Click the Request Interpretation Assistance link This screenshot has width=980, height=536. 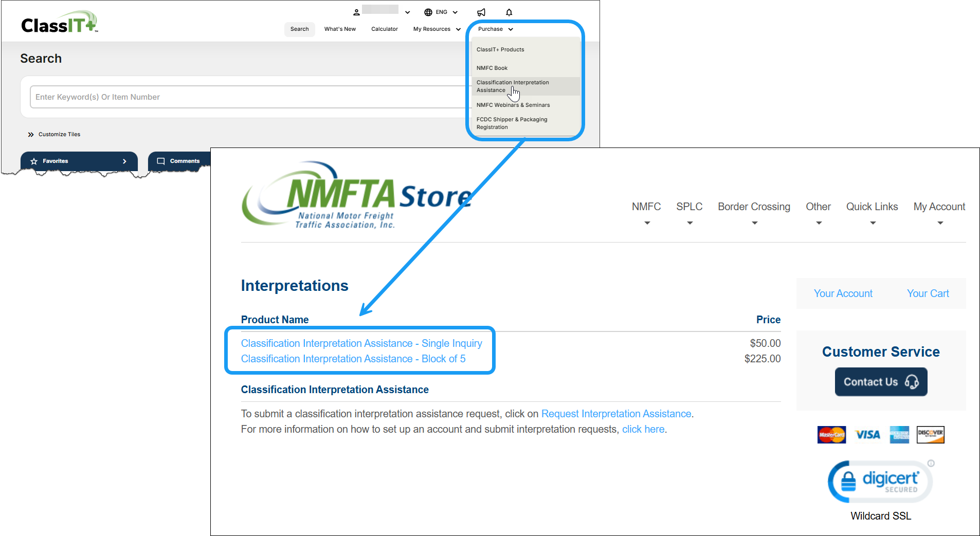coord(616,414)
